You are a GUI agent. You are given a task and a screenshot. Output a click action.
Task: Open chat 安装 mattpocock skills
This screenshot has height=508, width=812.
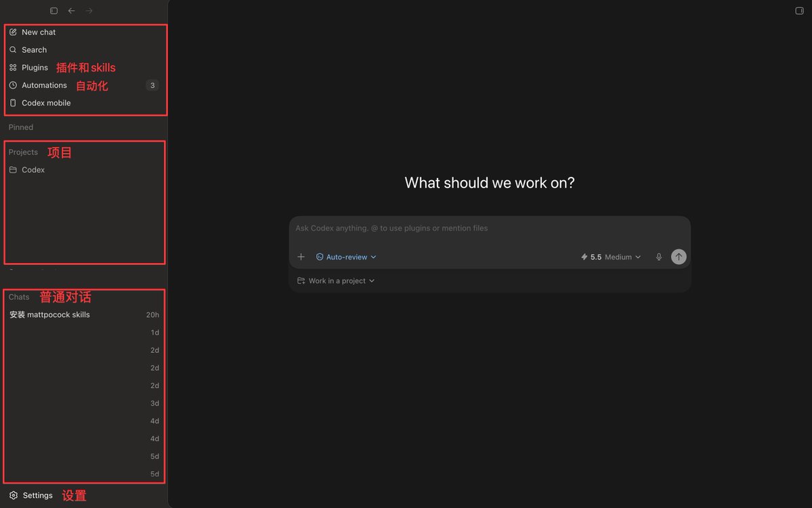pos(85,315)
